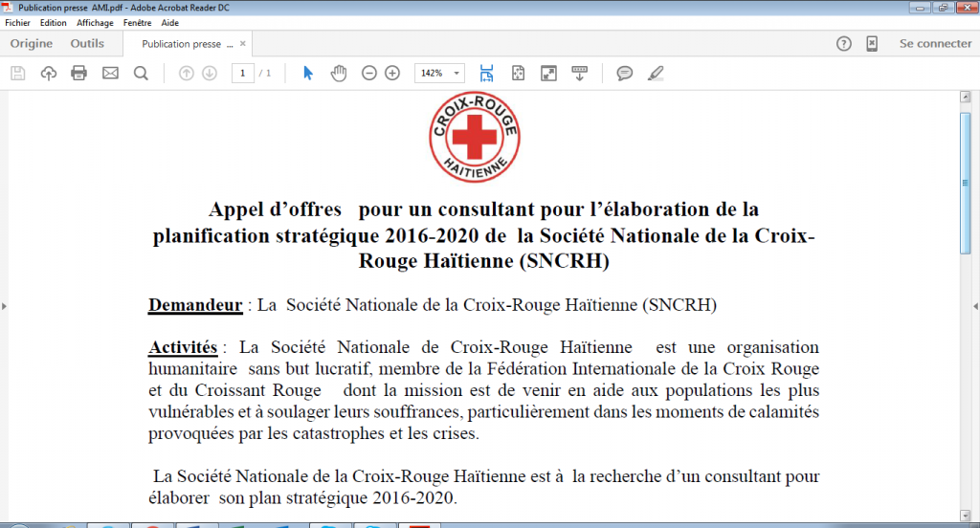Image resolution: width=980 pixels, height=528 pixels.
Task: Open the Affichage menu
Action: pyautogui.click(x=95, y=23)
